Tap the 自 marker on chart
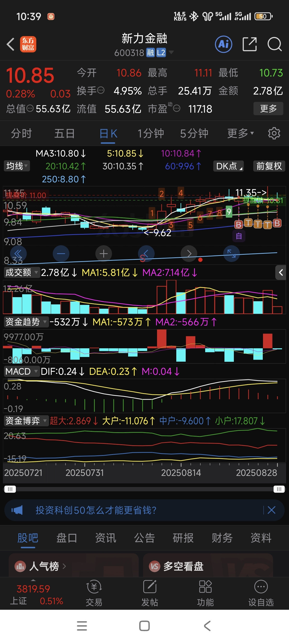The image size is (289, 644). pos(239,236)
